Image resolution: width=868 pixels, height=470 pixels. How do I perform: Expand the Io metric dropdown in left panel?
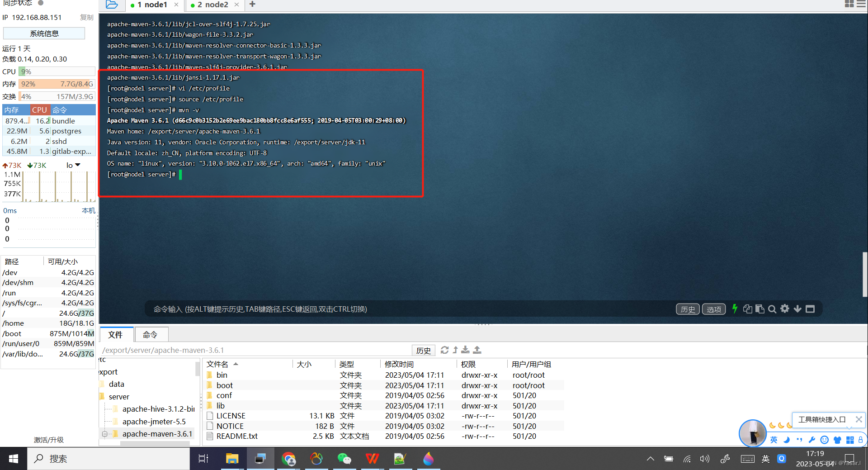tap(73, 165)
